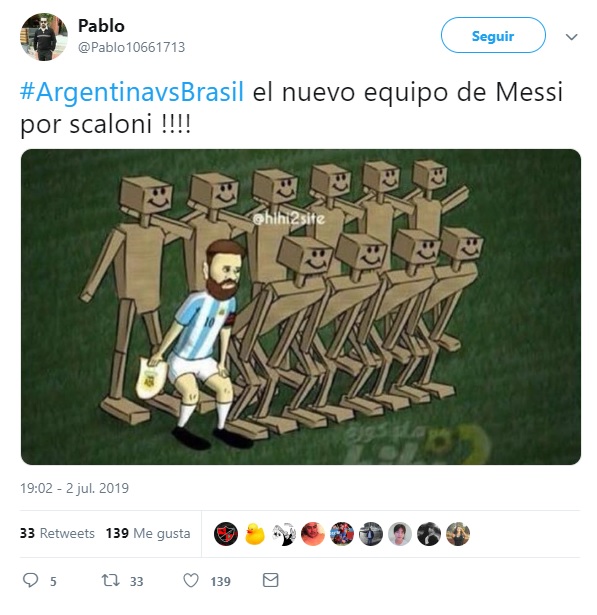View the 139 Me gusta list
Image resolution: width=597 pixels, height=615 pixels.
coord(148,533)
